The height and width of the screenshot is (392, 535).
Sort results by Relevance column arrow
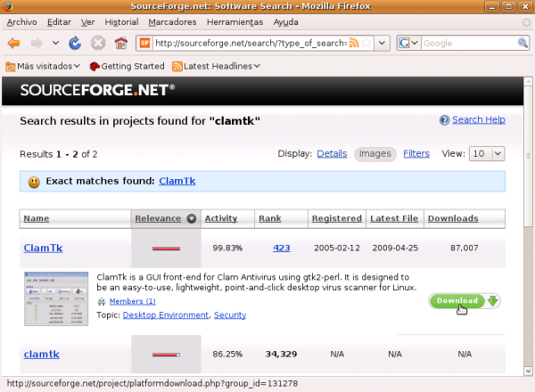click(191, 218)
